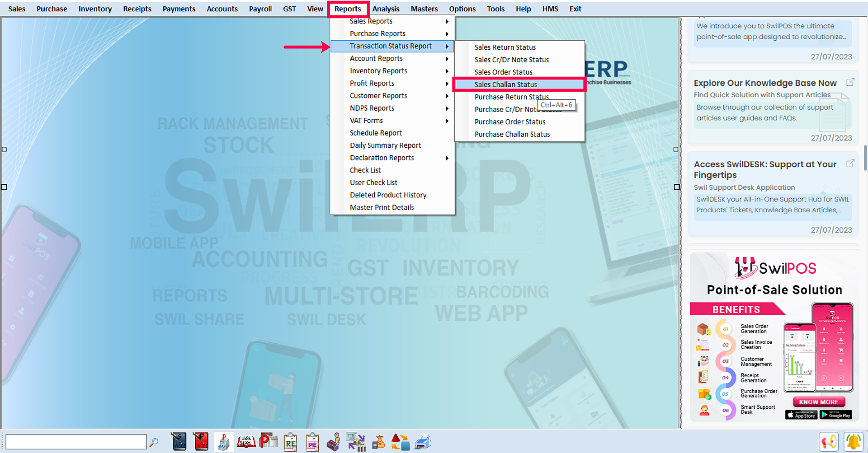
Task: Click in the bottom toolbar search box
Action: click(76, 442)
